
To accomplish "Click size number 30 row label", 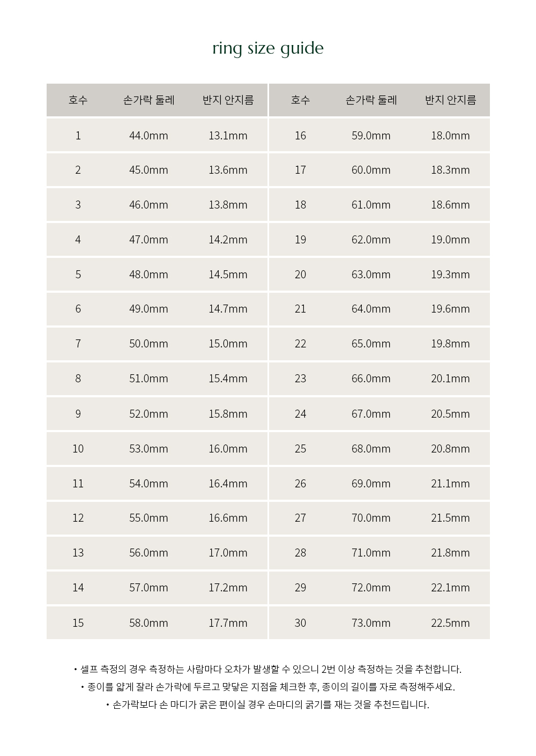I will [x=300, y=623].
